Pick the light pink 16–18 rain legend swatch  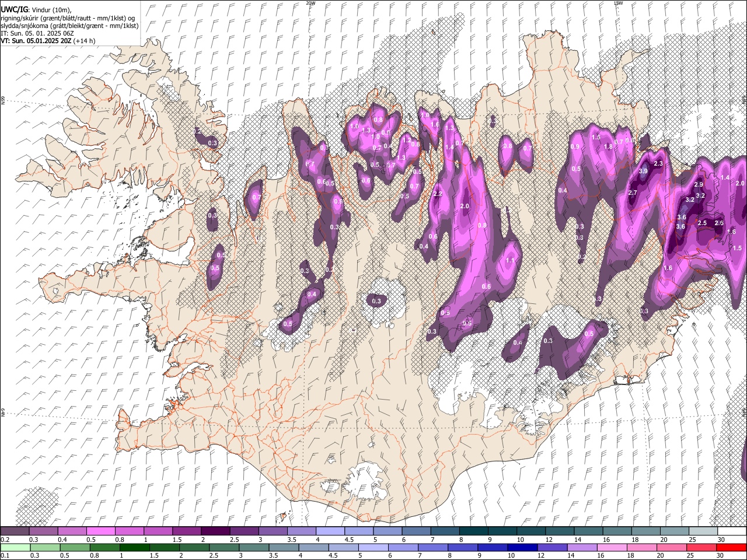tap(612, 547)
